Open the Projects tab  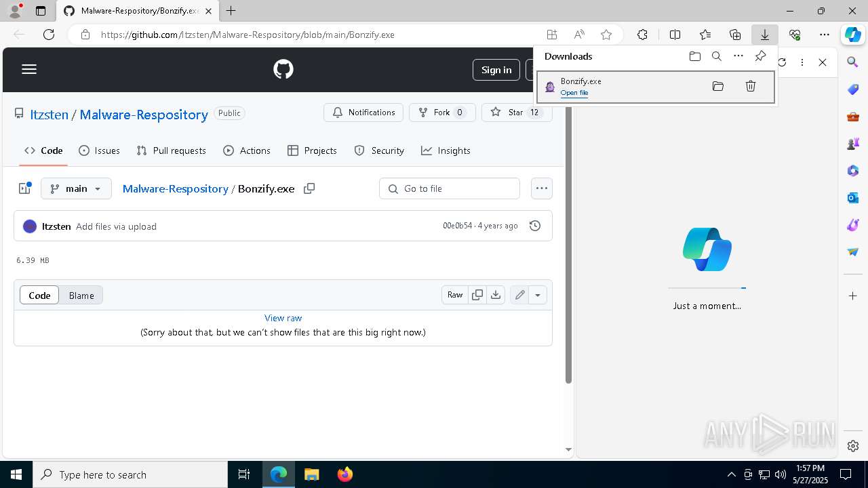tap(312, 150)
